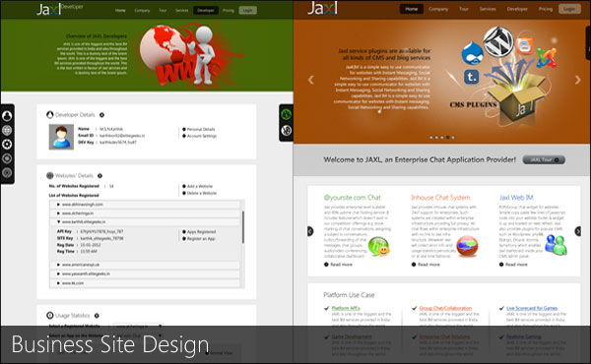Click Read more under Inhouse Chat System
Screen dimensions: 591x364
tap(426, 265)
